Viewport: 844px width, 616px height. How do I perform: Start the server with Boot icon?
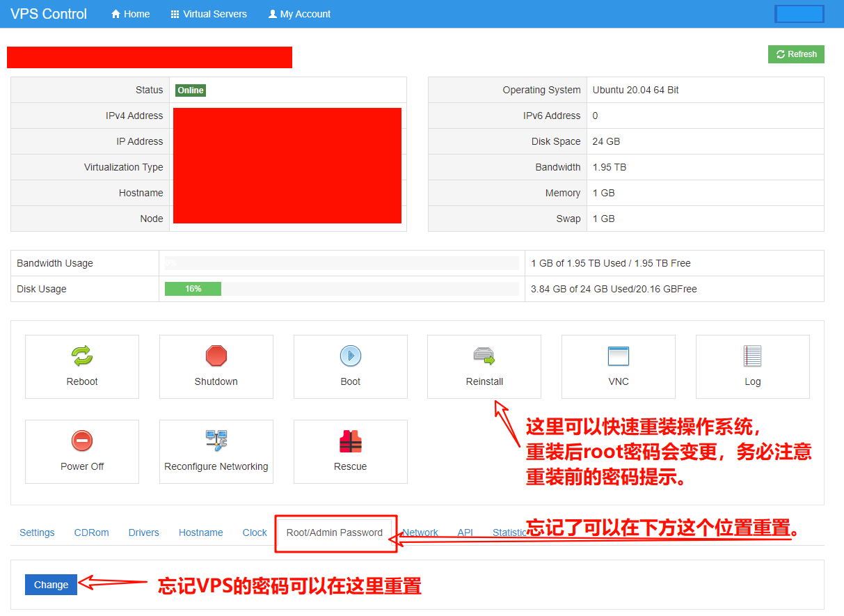click(350, 356)
